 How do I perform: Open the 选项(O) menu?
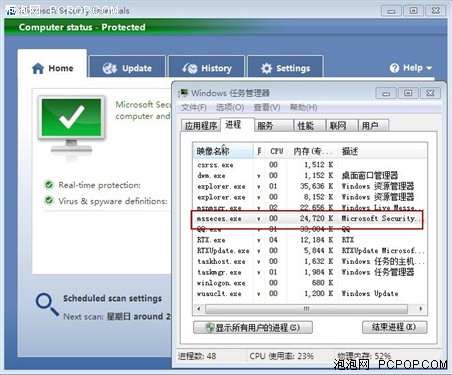pyautogui.click(x=230, y=107)
